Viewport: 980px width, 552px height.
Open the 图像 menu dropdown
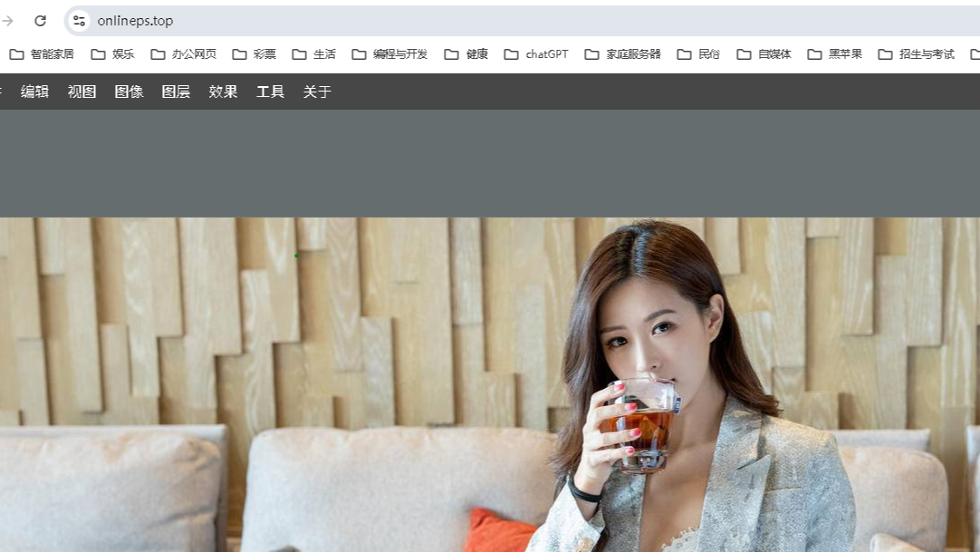[x=129, y=92]
